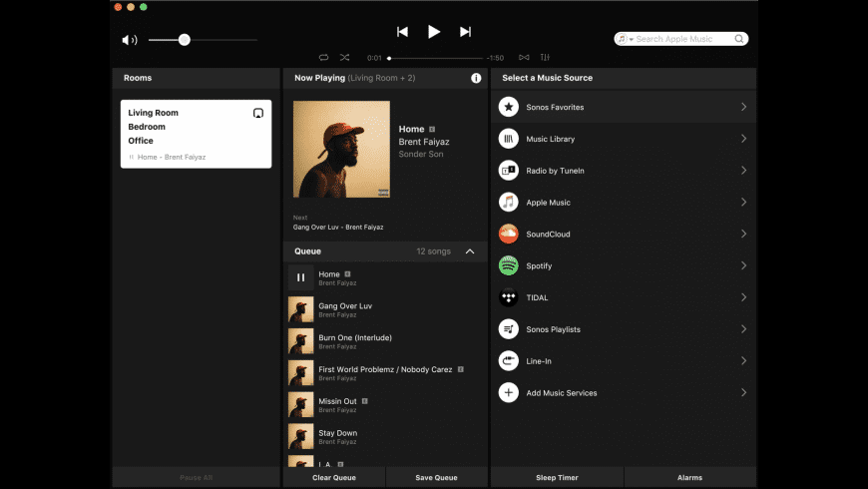This screenshot has height=489, width=868.
Task: Toggle repeat mode
Action: 324,58
